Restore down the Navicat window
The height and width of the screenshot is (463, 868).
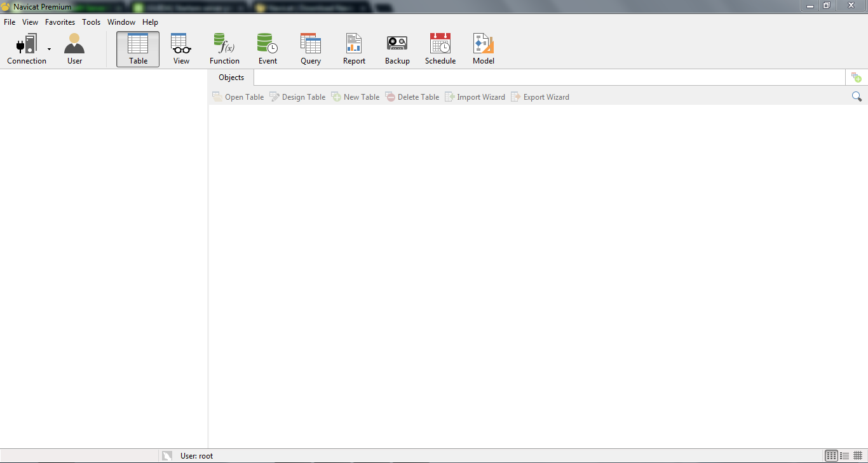(827, 5)
